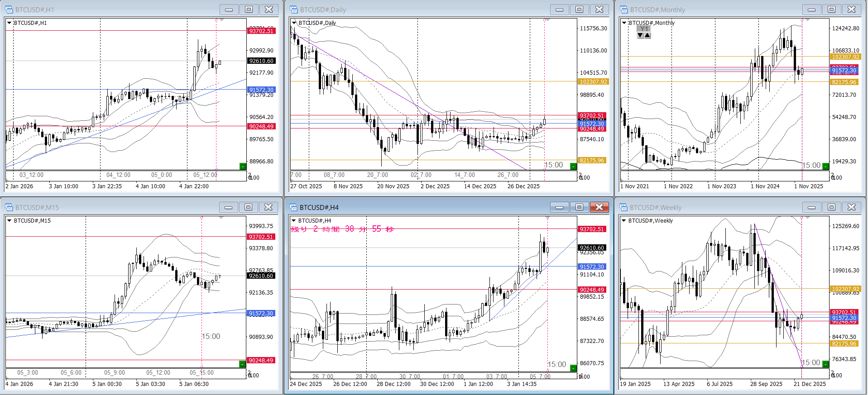Screen dimensions: 868x395
Task: Toggle the green minus button on Daily chart
Action: point(573,166)
